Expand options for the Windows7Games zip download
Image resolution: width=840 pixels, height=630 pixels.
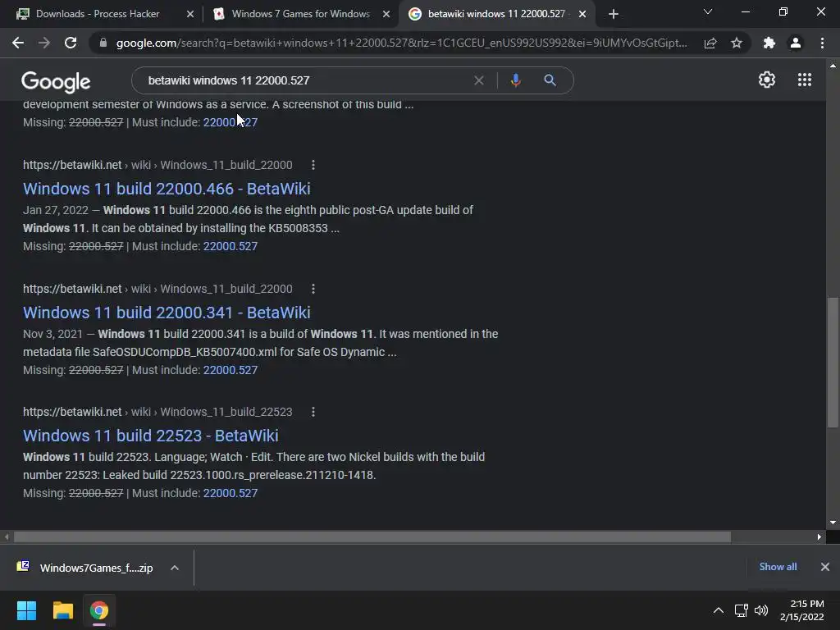coord(175,568)
